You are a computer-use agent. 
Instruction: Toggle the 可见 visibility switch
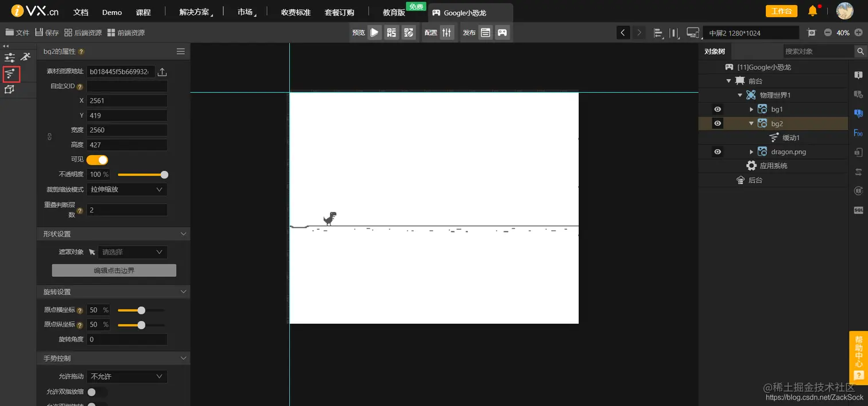point(97,160)
